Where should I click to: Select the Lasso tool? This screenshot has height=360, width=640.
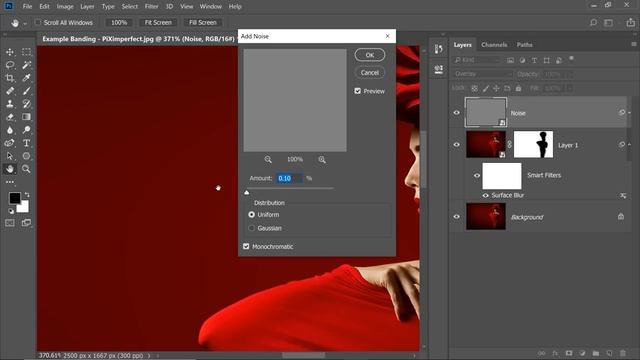click(x=10, y=65)
